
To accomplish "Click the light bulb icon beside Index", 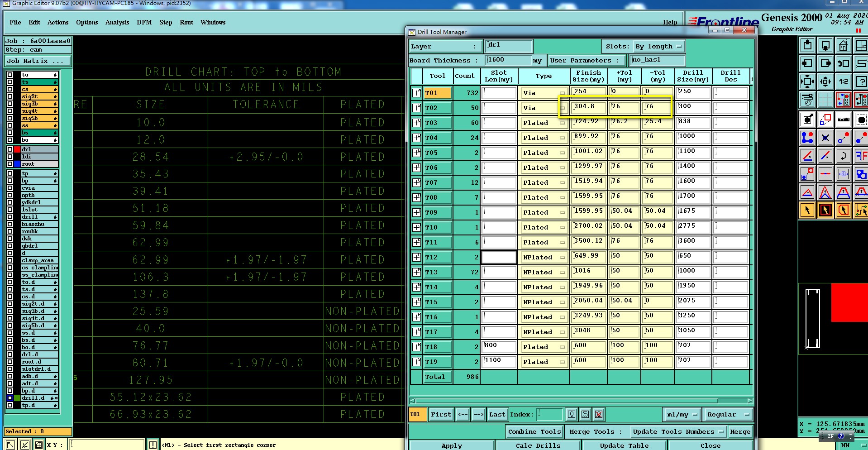I will (572, 414).
